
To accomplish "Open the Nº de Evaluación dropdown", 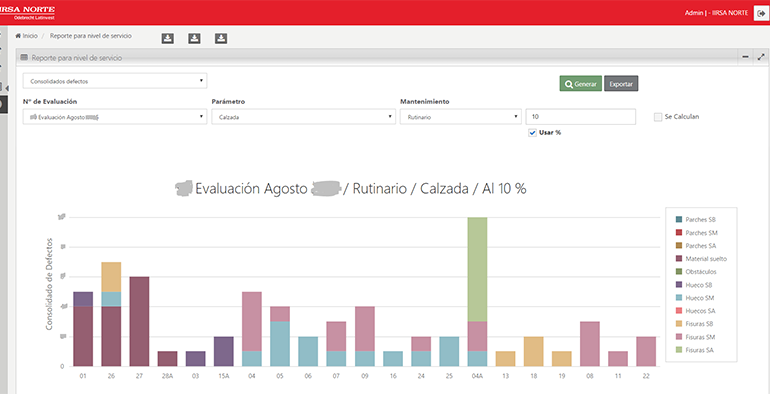I will click(115, 117).
